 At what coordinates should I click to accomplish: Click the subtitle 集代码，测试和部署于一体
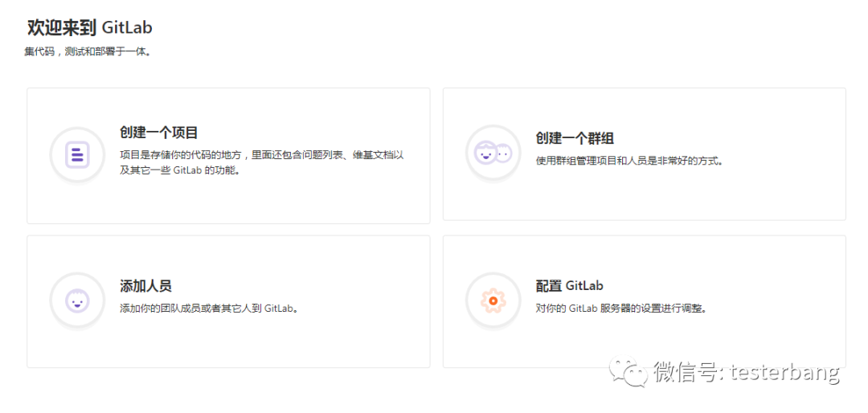pos(88,52)
